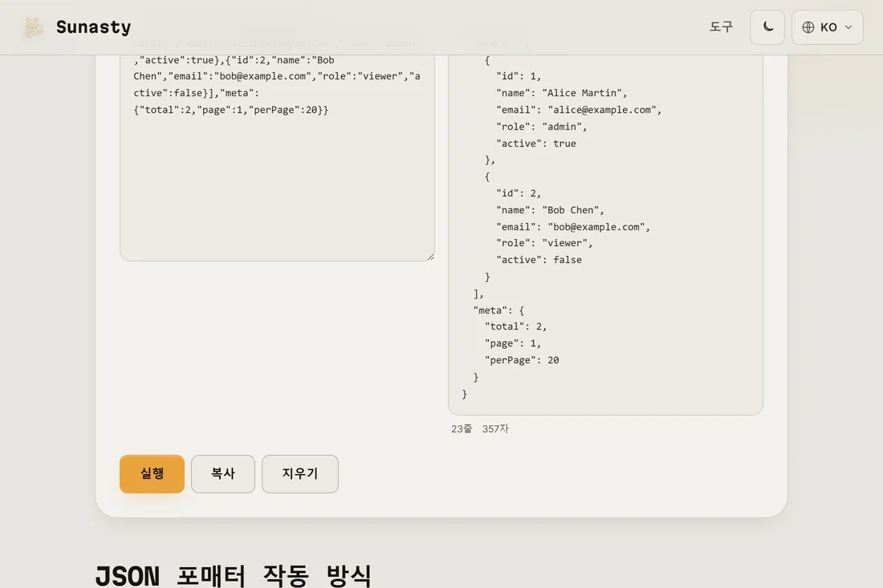The height and width of the screenshot is (588, 883).
Task: Select the "email": "alice@example.com" output line
Action: [578, 110]
